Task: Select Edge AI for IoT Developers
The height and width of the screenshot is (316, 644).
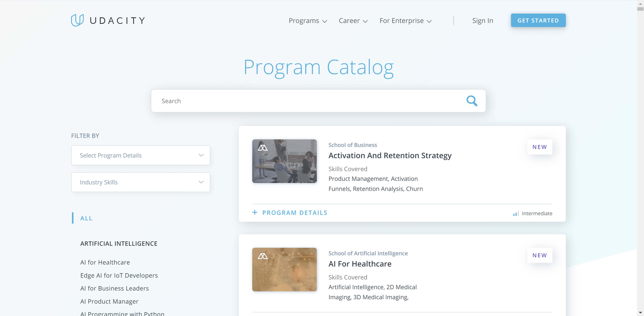Action: (x=119, y=275)
